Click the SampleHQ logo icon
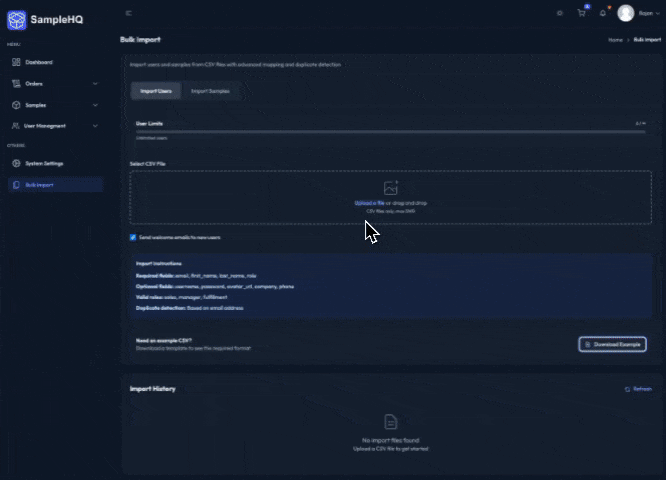Viewport: 666px width, 480px height. 16,20
